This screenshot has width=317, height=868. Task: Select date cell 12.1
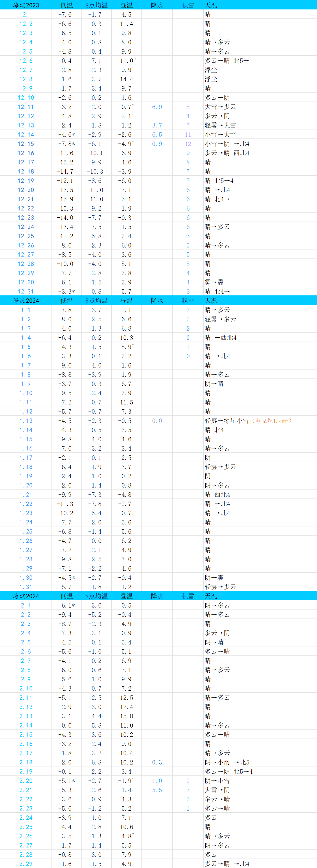26,15
